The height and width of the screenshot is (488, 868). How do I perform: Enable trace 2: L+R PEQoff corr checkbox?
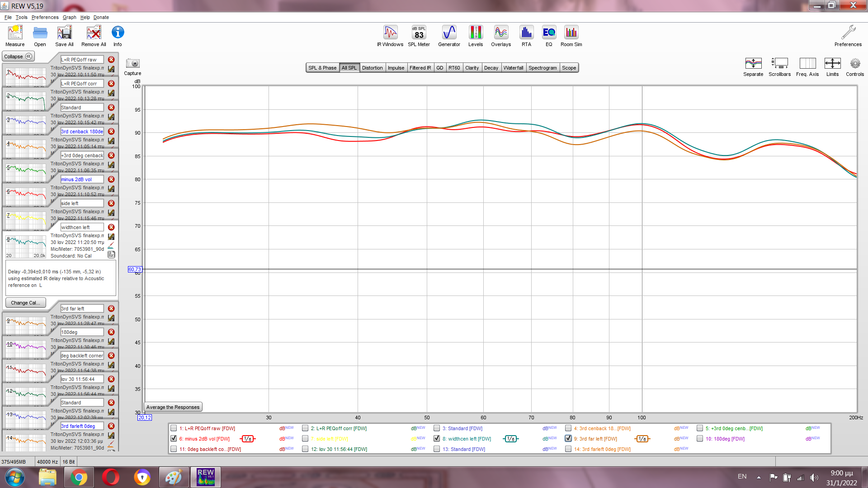click(305, 428)
